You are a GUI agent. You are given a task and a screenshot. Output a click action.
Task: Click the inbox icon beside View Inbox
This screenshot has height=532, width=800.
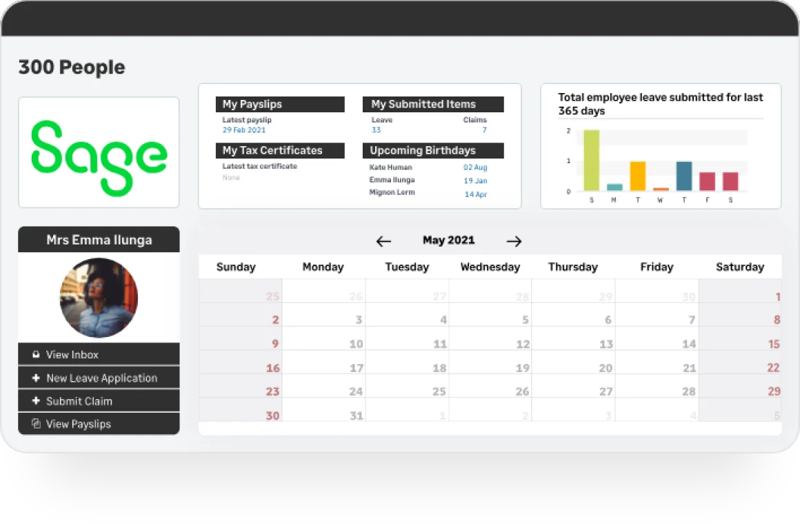36,354
